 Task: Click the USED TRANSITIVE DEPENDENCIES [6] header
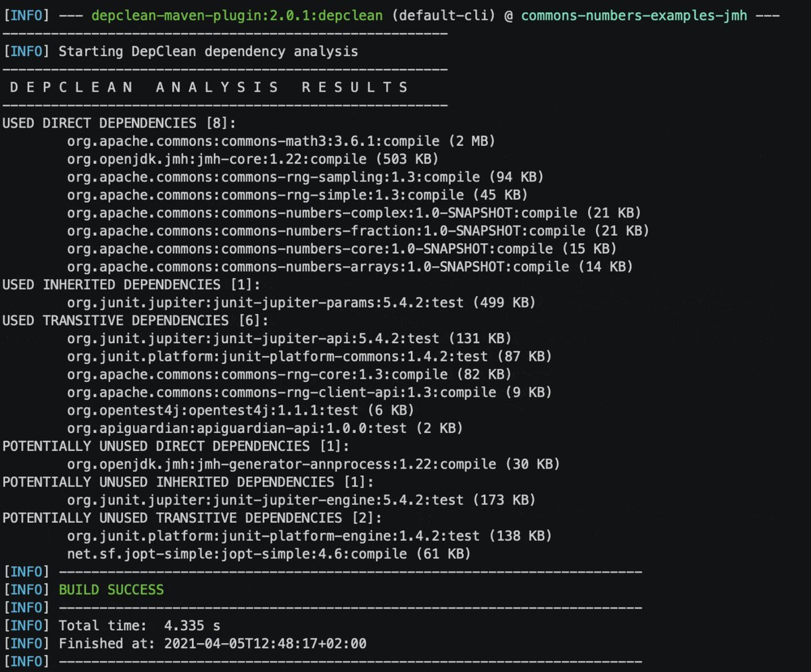point(135,320)
